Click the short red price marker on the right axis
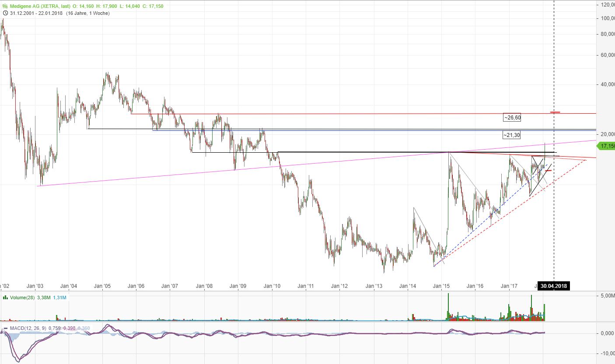Viewport: 615px width, 364px height. 554,112
